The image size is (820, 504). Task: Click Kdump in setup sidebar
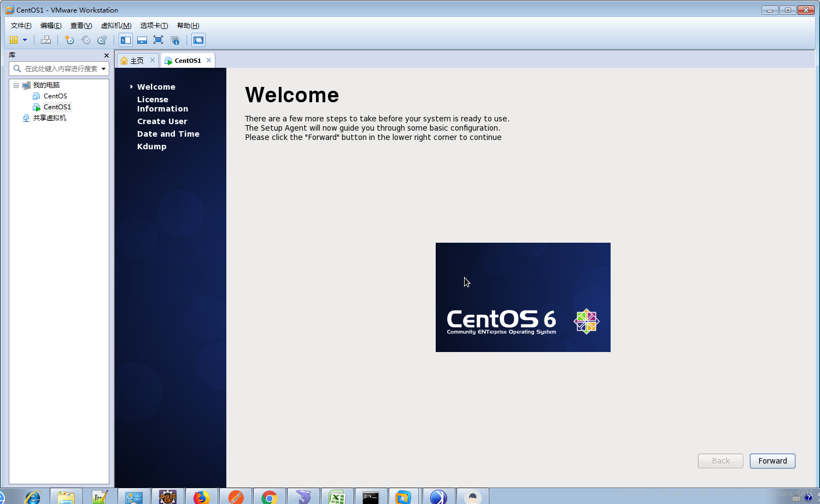pos(151,146)
